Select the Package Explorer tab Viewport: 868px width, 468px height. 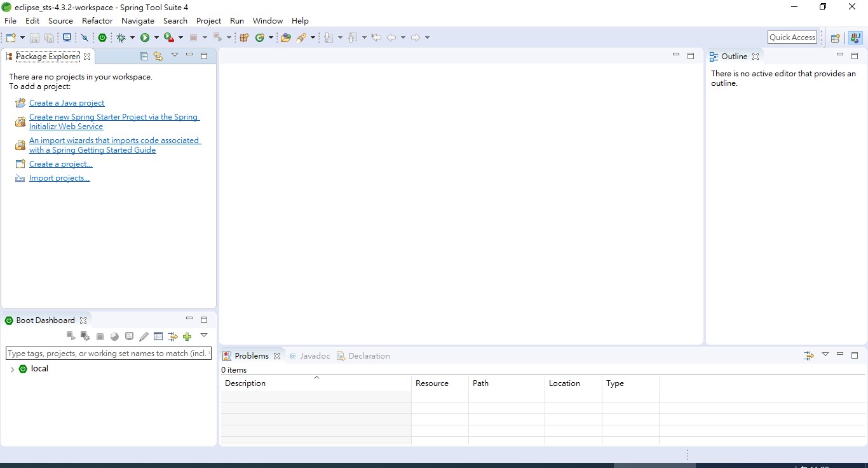click(x=48, y=57)
